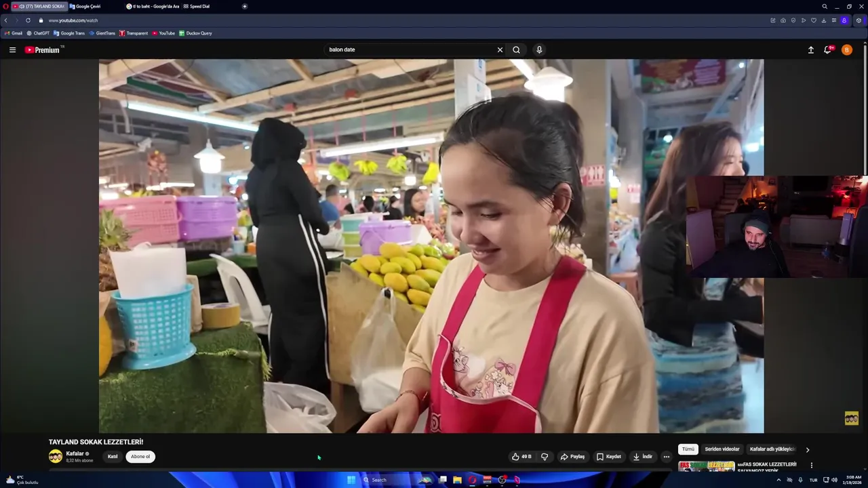Dislike the video with thumbs-down
Viewport: 868px width, 488px height.
[x=544, y=457]
